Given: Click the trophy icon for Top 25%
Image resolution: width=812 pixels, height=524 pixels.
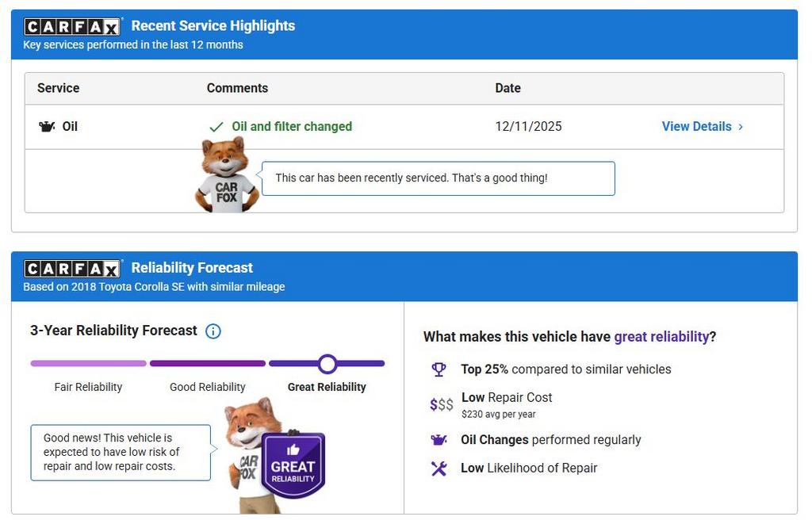Looking at the screenshot, I should coord(439,369).
